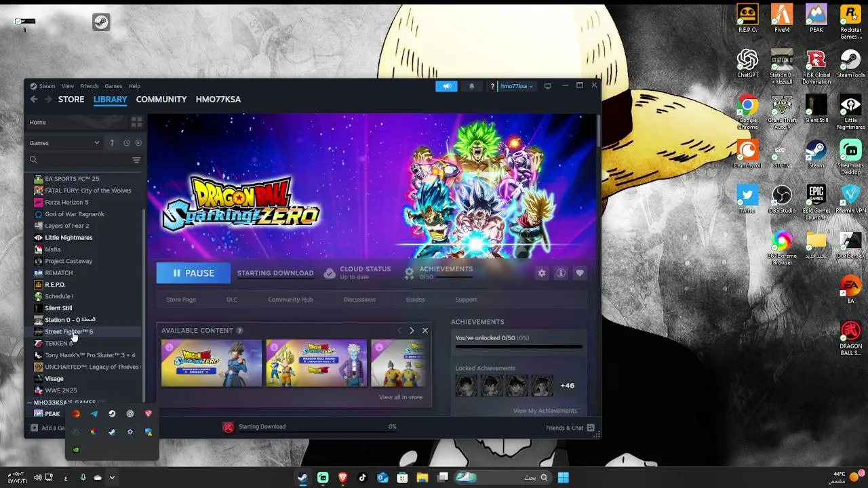Open Store Page link for the game

point(181,300)
